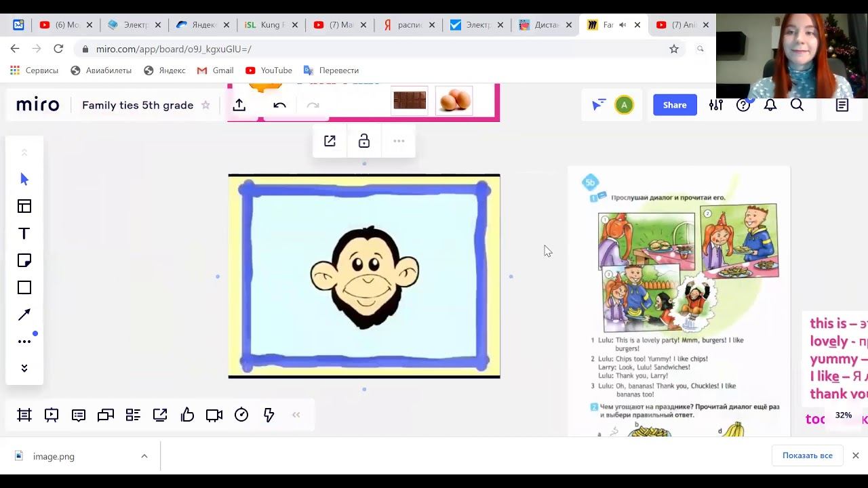Switch to the Диста tab
This screenshot has height=488, width=868.
[546, 25]
